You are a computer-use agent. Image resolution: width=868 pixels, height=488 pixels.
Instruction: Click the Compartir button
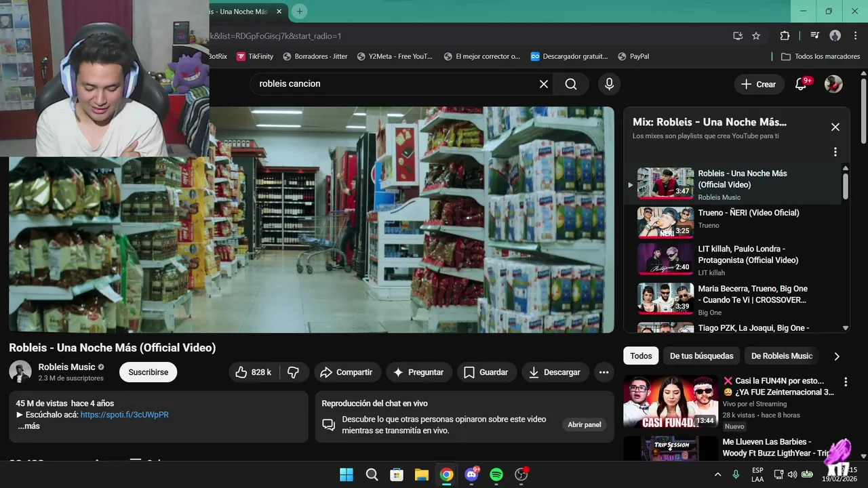click(x=346, y=372)
